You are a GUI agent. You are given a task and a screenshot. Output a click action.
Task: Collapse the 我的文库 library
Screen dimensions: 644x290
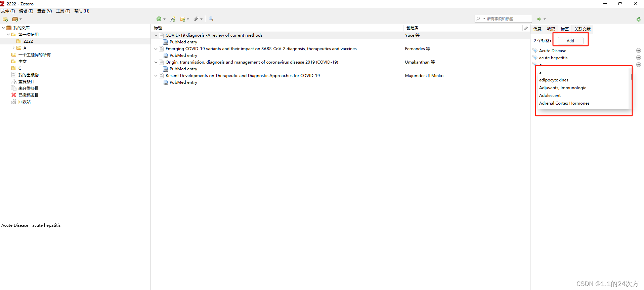[x=3, y=28]
